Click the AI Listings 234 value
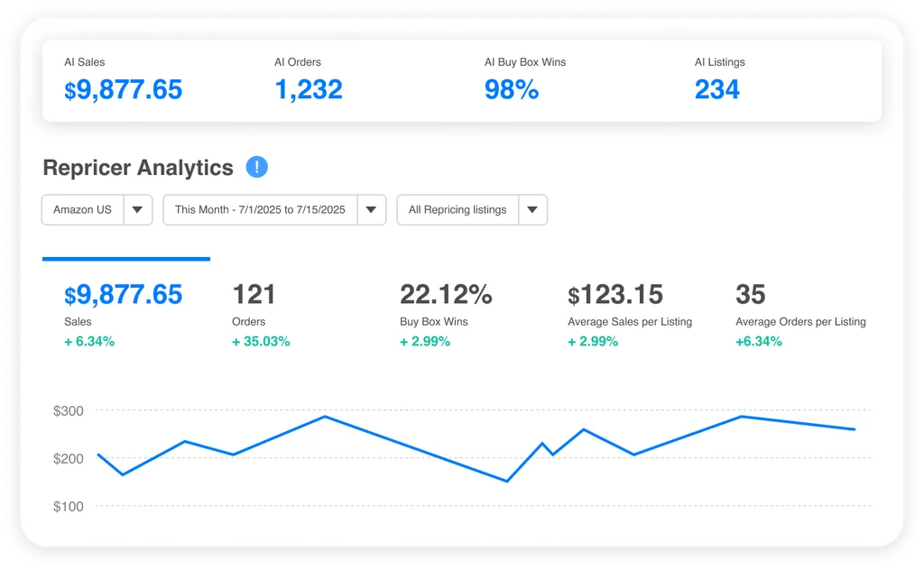This screenshot has height=570, width=924. pyautogui.click(x=716, y=89)
